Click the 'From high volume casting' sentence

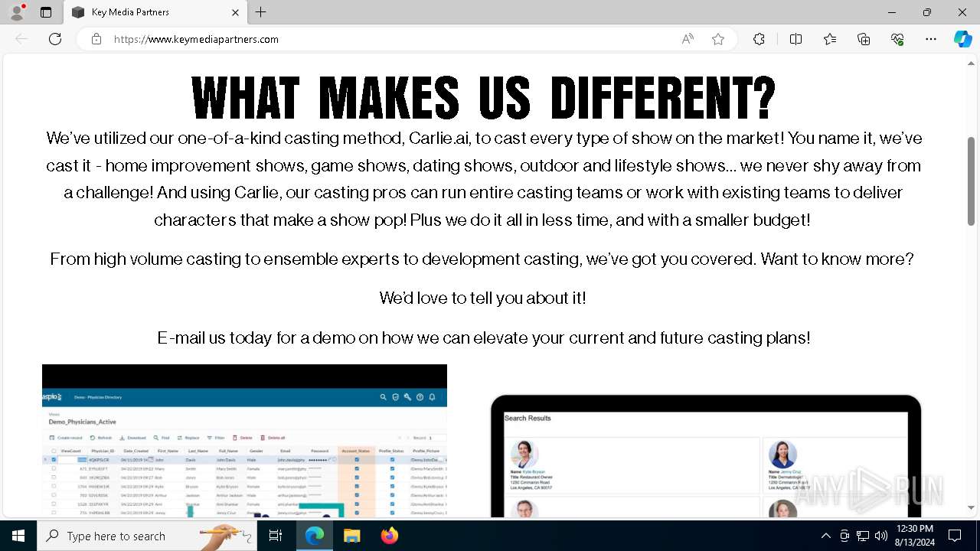point(482,259)
